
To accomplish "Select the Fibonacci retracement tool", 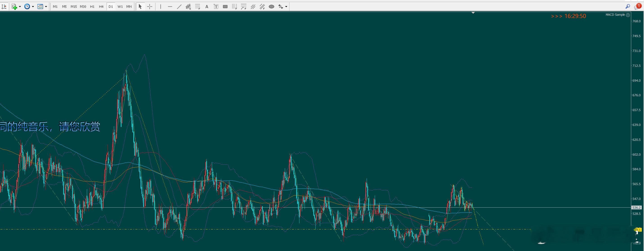I will (x=197, y=7).
